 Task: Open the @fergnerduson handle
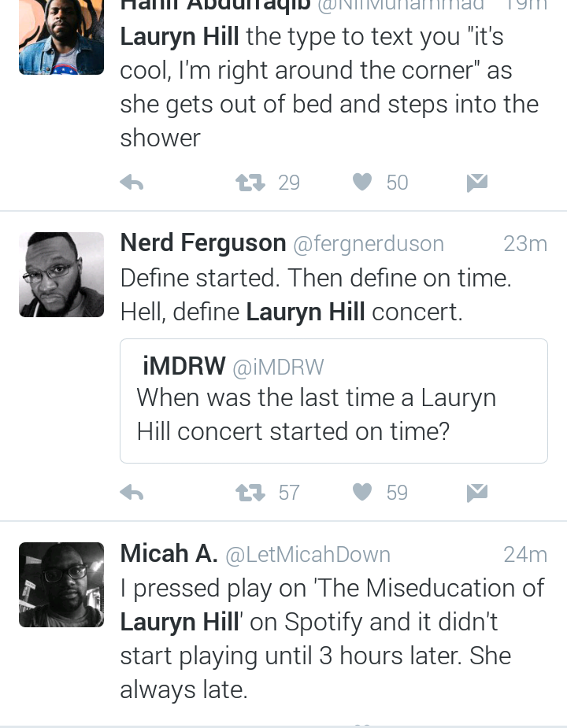[369, 244]
